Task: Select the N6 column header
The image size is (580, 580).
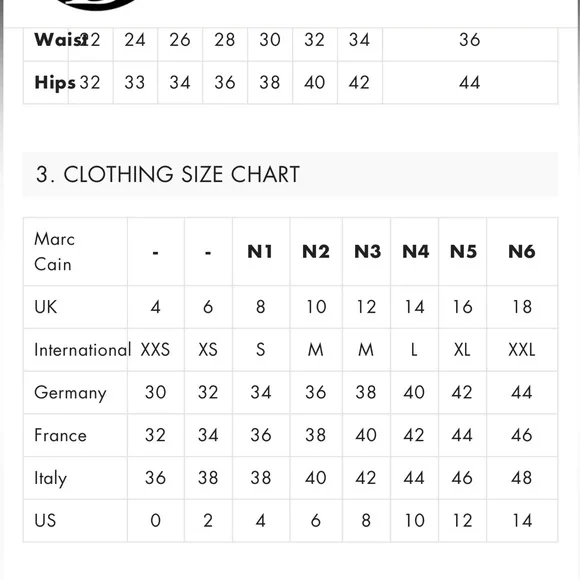Action: click(x=522, y=252)
